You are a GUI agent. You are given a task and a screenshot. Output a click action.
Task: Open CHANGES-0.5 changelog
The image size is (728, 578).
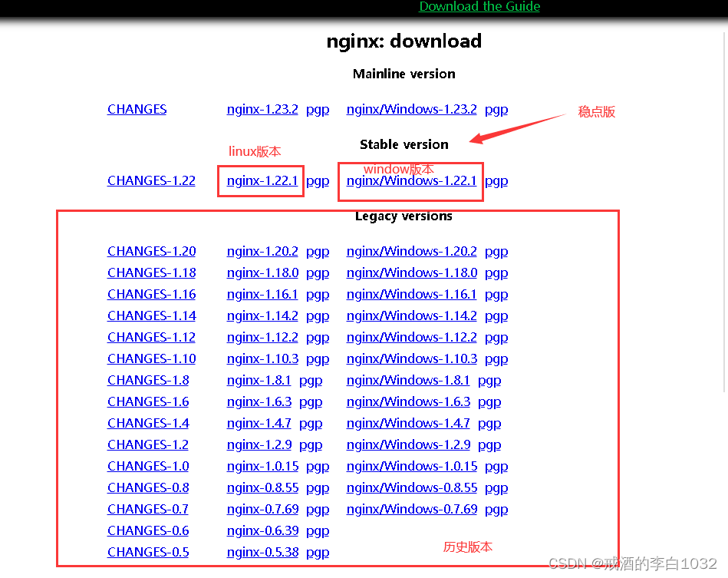[148, 553]
